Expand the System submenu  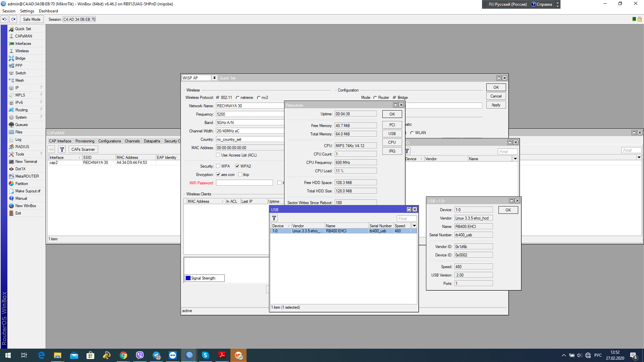click(42, 117)
